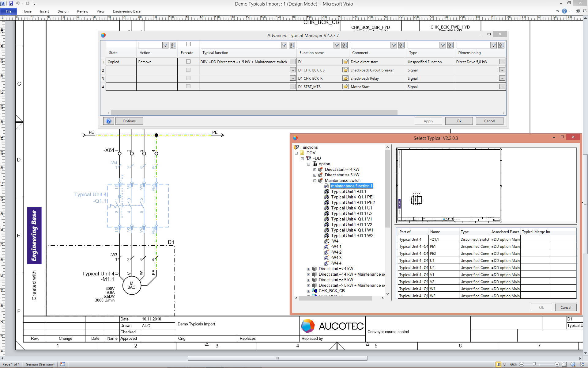Check Execute box in row 2

[188, 70]
